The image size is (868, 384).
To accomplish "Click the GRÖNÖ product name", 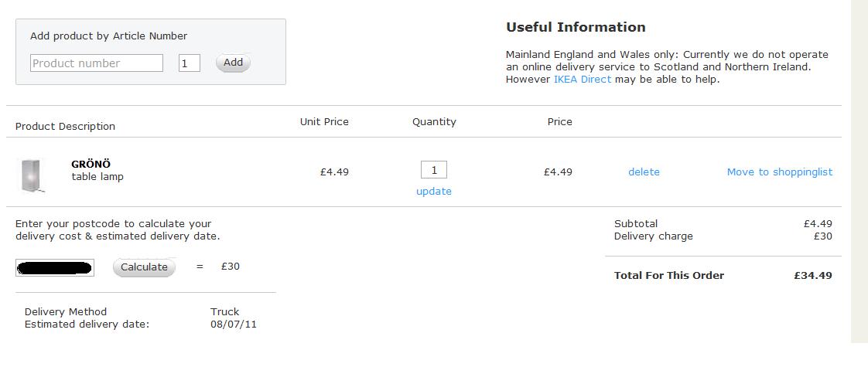I will coord(91,164).
